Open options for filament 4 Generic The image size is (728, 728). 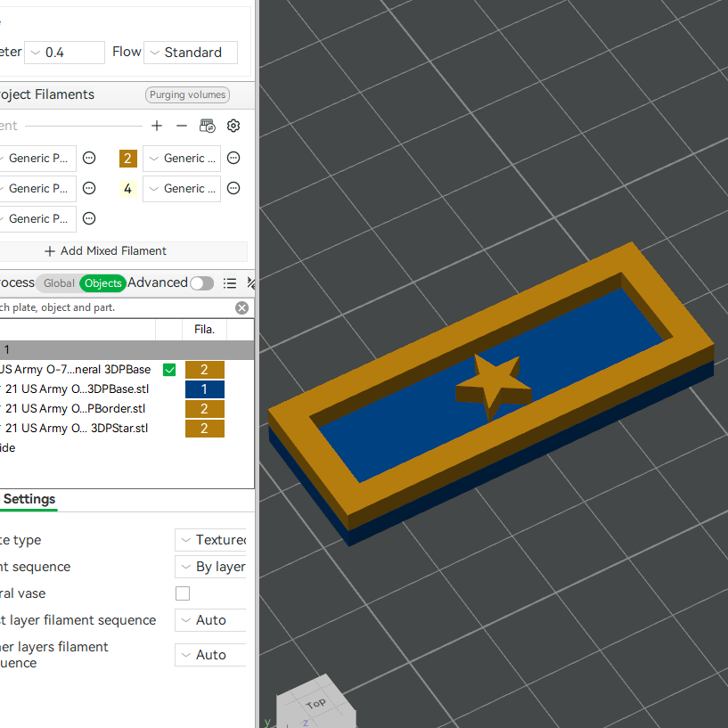tap(233, 189)
